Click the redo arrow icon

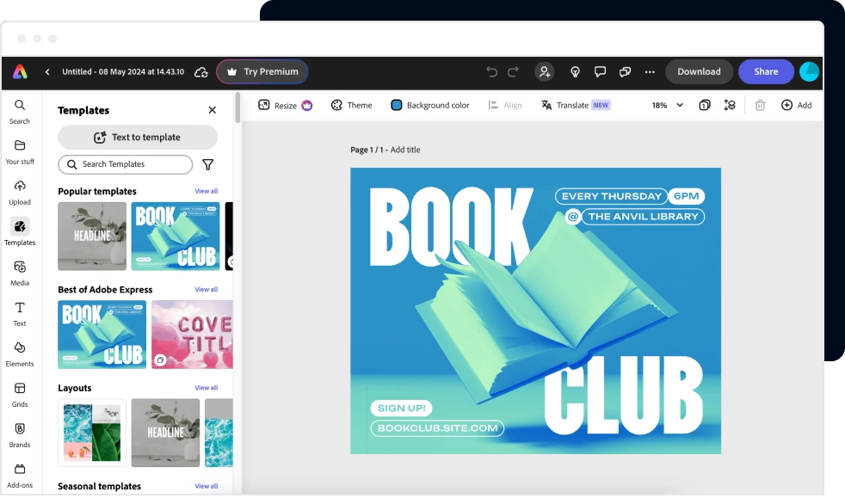514,72
